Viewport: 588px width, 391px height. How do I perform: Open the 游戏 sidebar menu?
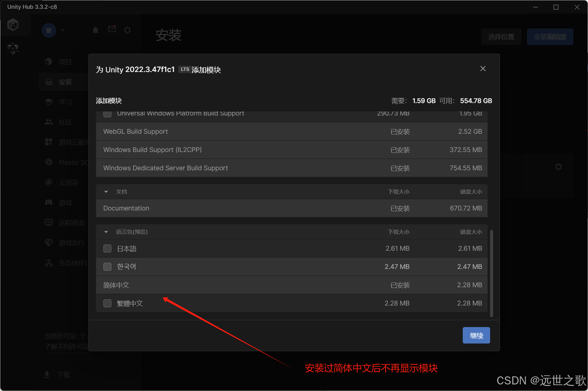pos(65,203)
